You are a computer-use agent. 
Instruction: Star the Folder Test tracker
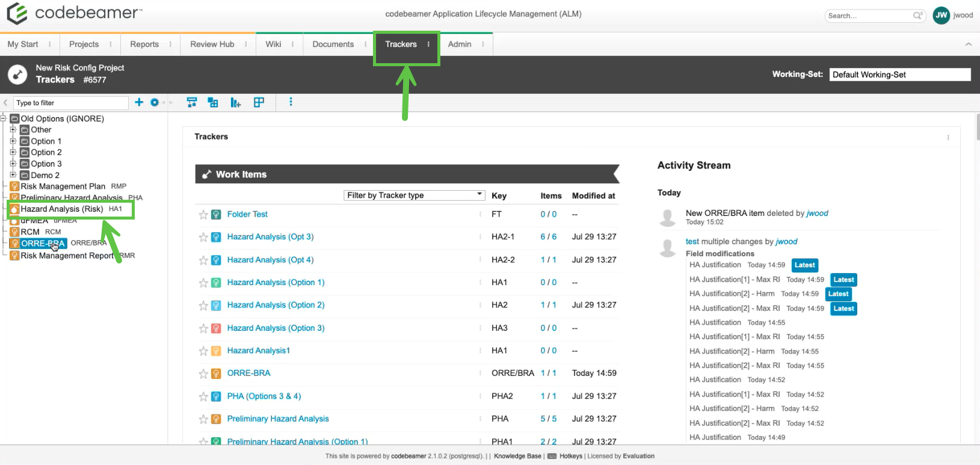[203, 215]
